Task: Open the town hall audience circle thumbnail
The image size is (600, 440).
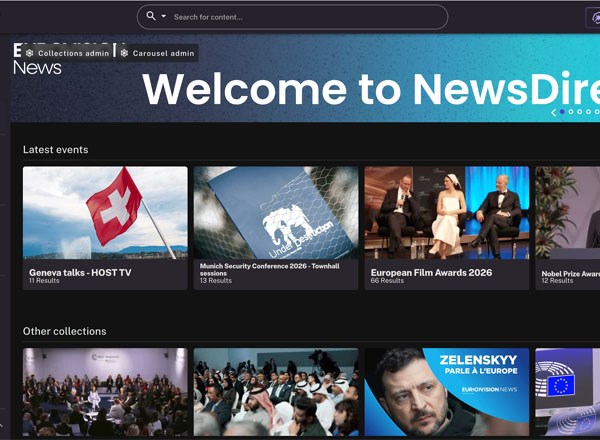Action: tap(105, 392)
